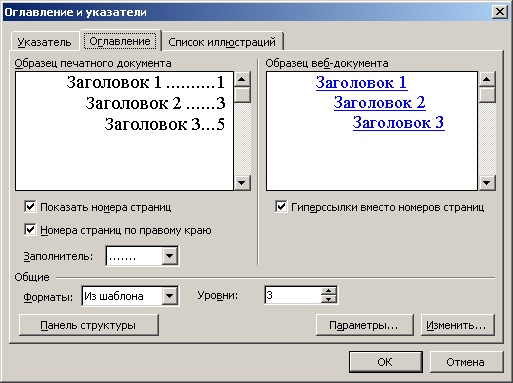Expand the Форматы dropdown arrow
The width and height of the screenshot is (513, 383).
[x=170, y=296]
